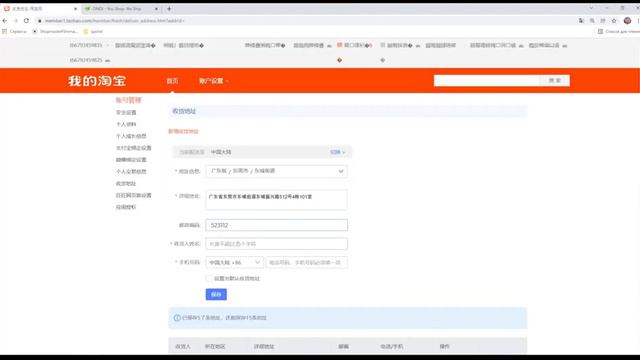Click the translate icon in address bar
This screenshot has height=360, width=640.
click(x=581, y=20)
